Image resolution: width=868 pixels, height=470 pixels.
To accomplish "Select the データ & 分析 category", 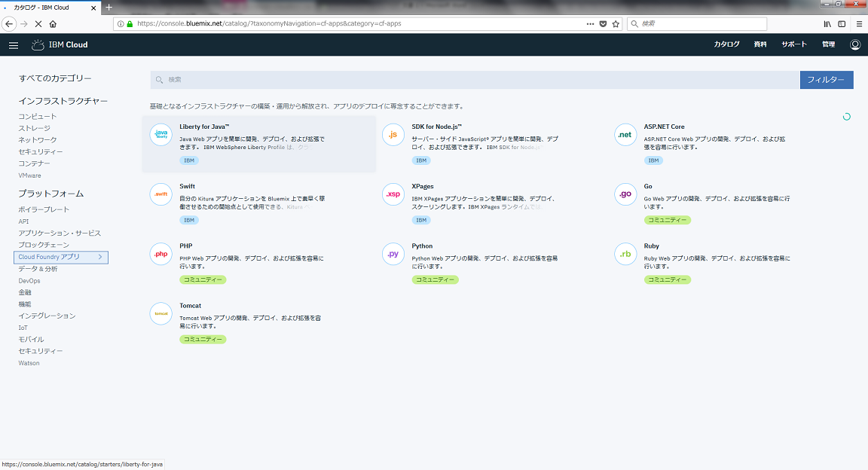I will click(38, 268).
